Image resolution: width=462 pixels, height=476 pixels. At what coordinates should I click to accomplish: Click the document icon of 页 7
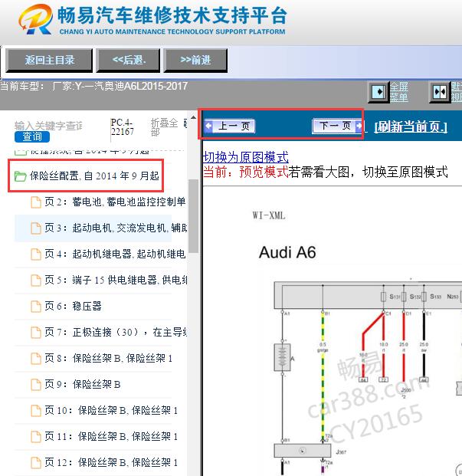(36, 333)
